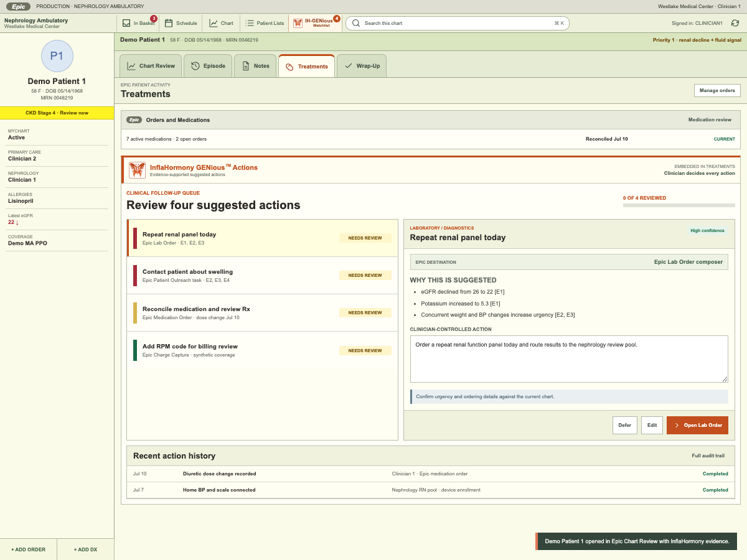Viewport: 747px width, 560px height.
Task: Open the In Basket inbox icon
Action: coord(126,23)
